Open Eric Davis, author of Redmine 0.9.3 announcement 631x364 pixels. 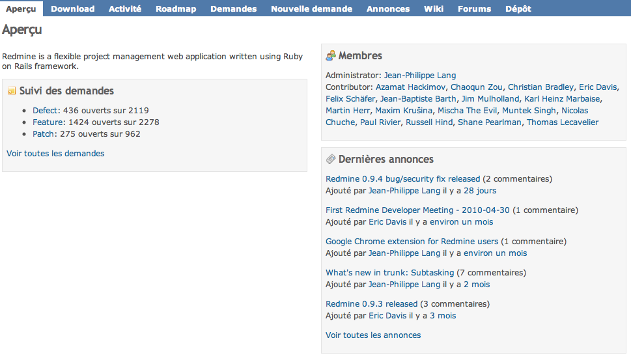387,315
